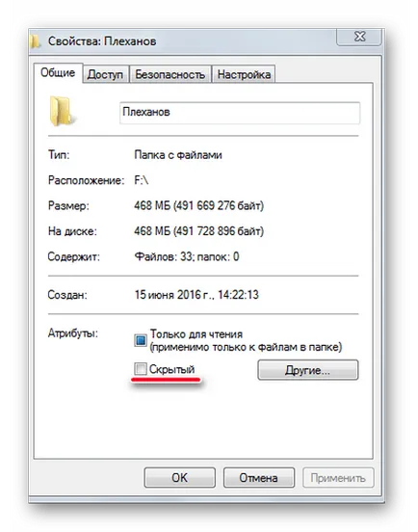Viewport: 418px width, 532px height.
Task: Click the creation date '15 июня 2016 г., 14:22:13'
Action: click(196, 295)
